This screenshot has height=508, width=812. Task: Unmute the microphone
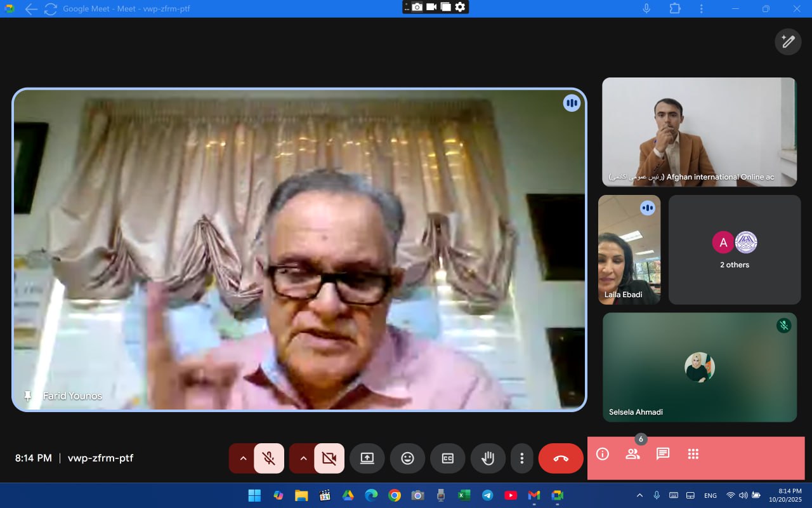[269, 458]
